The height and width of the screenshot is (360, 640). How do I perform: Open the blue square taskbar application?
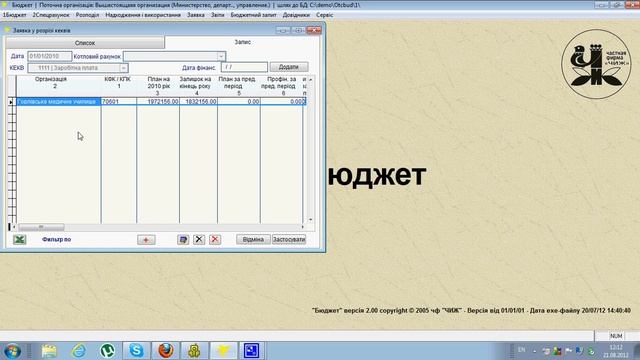coord(251,351)
